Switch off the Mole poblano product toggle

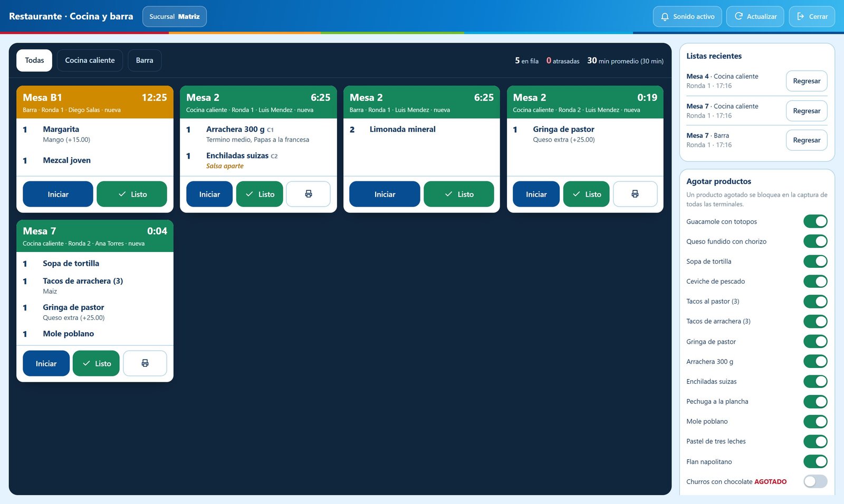816,421
